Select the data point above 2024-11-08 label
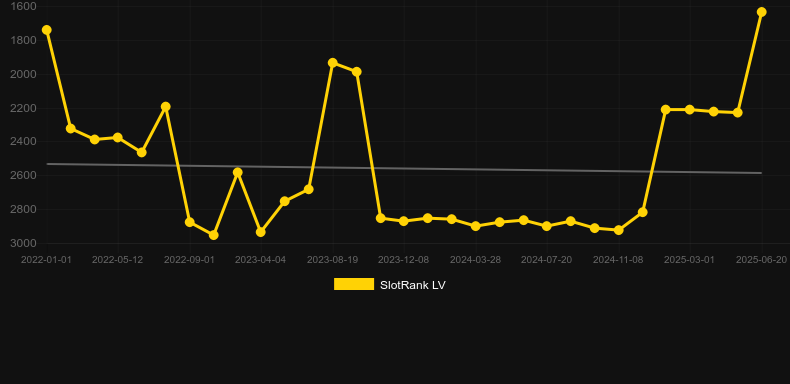 [x=619, y=230]
